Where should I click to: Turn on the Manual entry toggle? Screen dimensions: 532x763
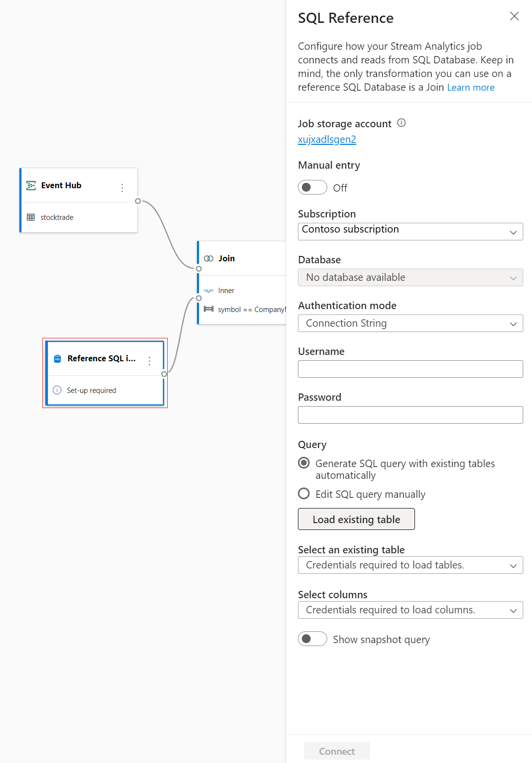[x=312, y=187]
